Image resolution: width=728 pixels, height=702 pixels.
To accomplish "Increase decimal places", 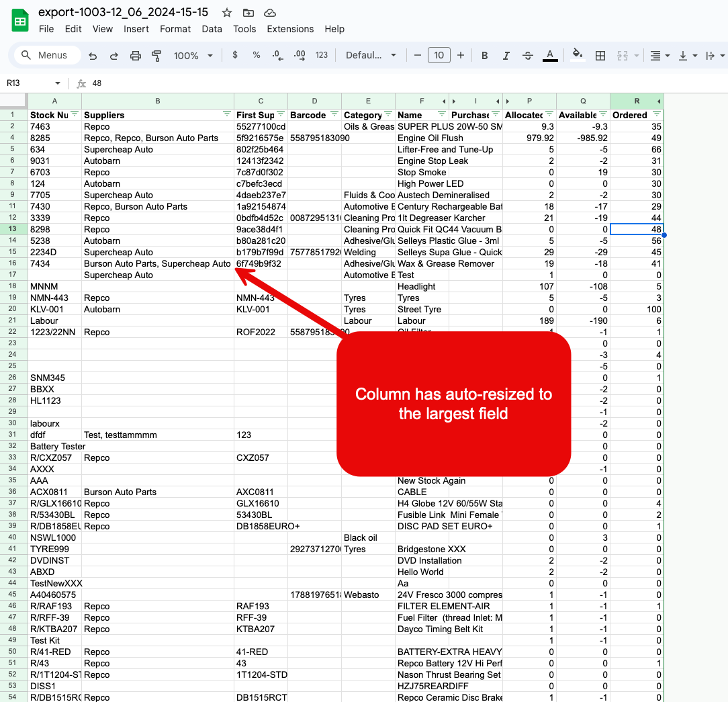I will (300, 55).
